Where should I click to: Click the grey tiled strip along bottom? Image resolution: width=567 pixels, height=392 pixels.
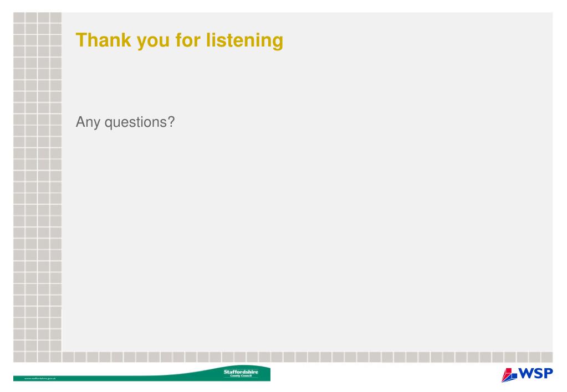(x=283, y=357)
